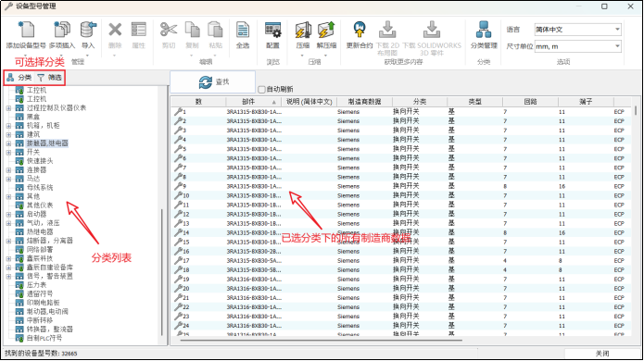
Task: Click the parts table vertical scrollbar
Action: [636, 111]
